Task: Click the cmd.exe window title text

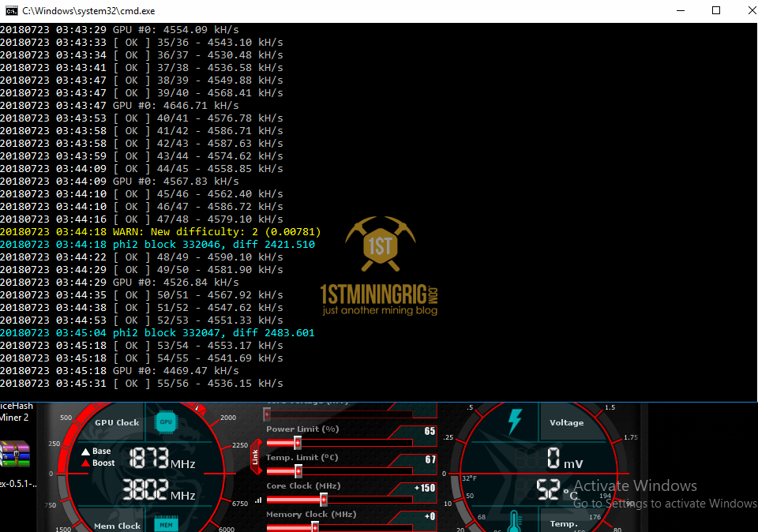Action: click(x=88, y=10)
